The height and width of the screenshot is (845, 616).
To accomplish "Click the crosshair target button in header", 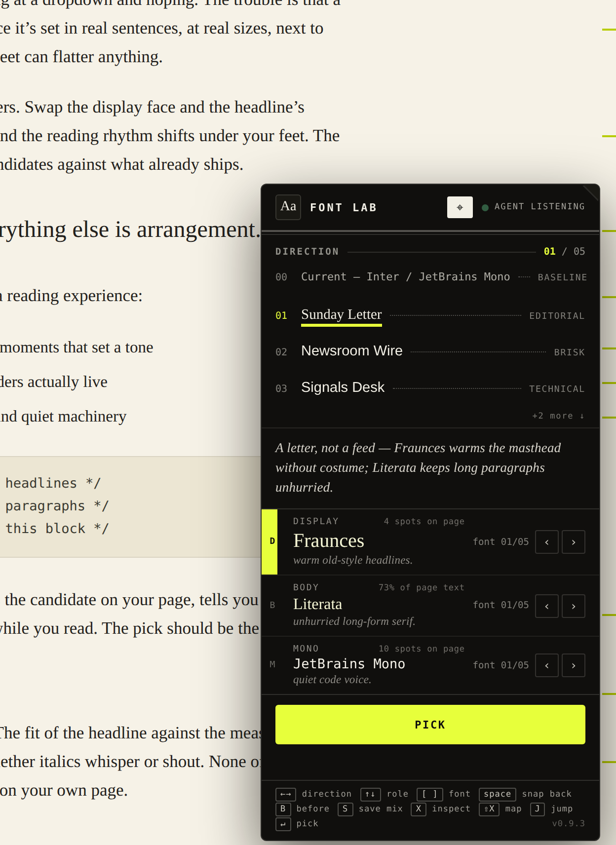I will click(x=460, y=207).
